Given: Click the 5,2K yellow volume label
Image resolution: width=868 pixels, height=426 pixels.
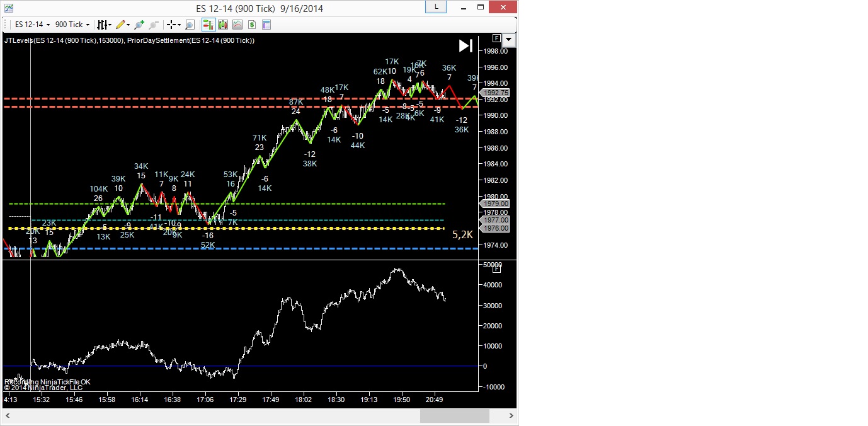Looking at the screenshot, I should [462, 234].
